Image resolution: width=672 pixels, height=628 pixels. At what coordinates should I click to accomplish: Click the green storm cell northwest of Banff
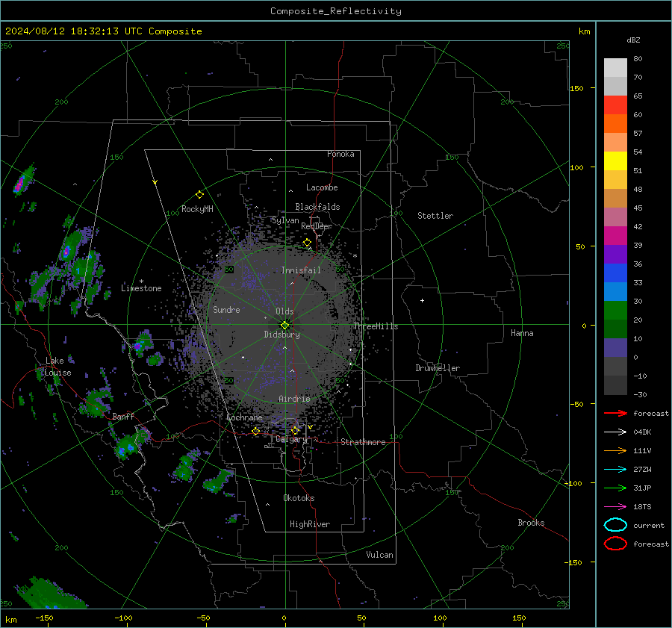click(97, 403)
